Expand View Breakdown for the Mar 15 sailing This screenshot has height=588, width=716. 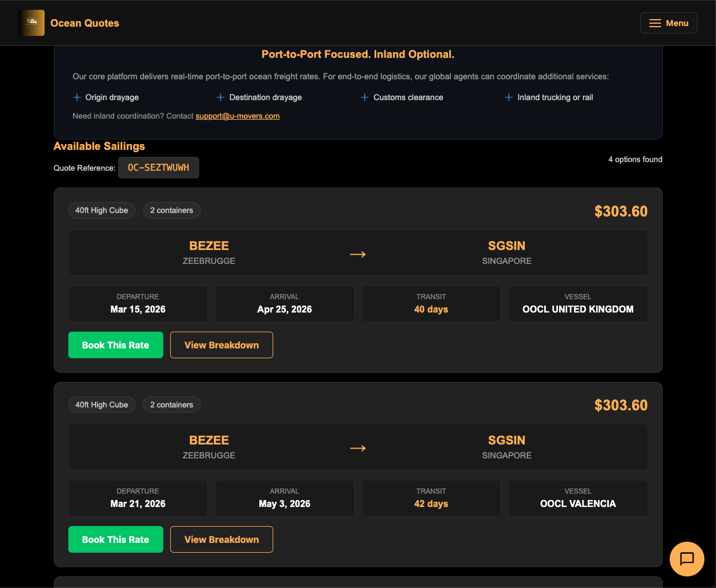click(x=222, y=345)
